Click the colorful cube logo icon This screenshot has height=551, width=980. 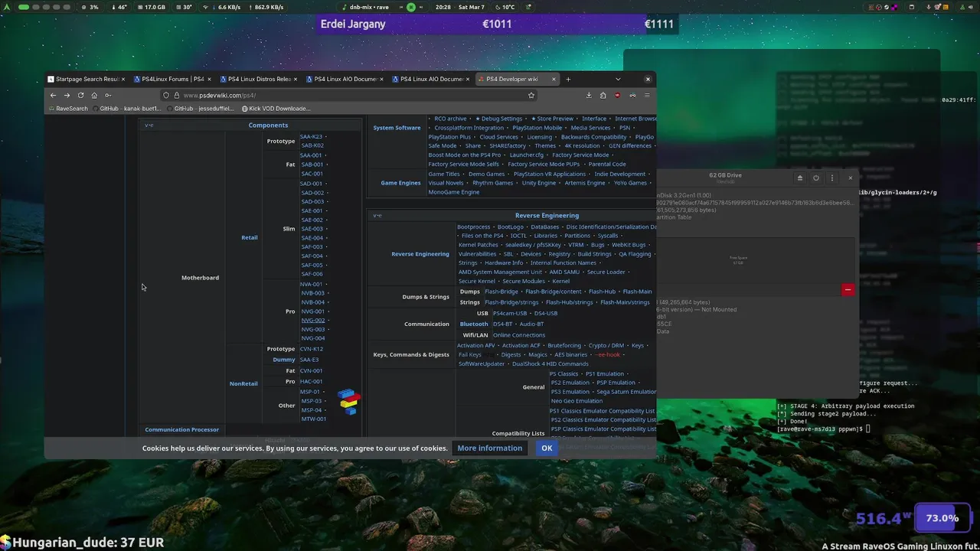pyautogui.click(x=349, y=402)
